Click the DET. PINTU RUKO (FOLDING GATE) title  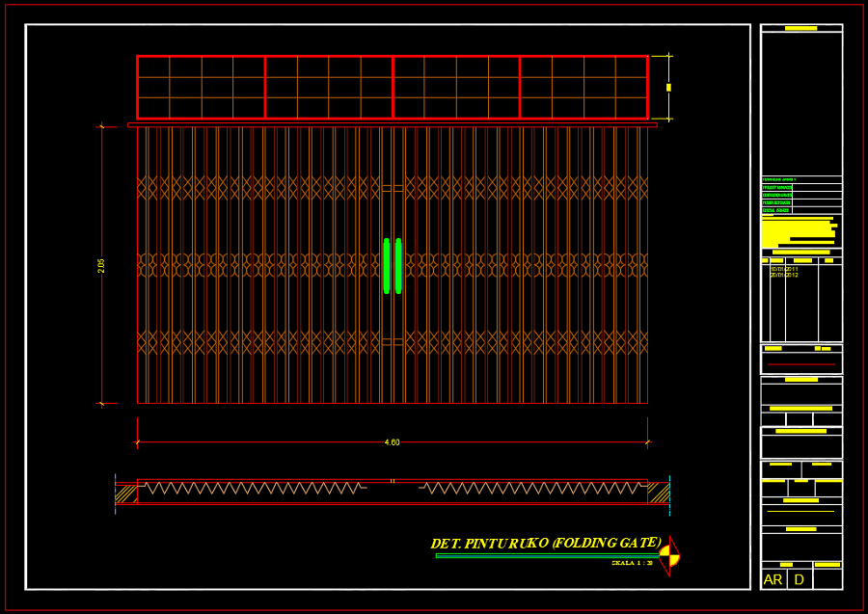pos(546,543)
